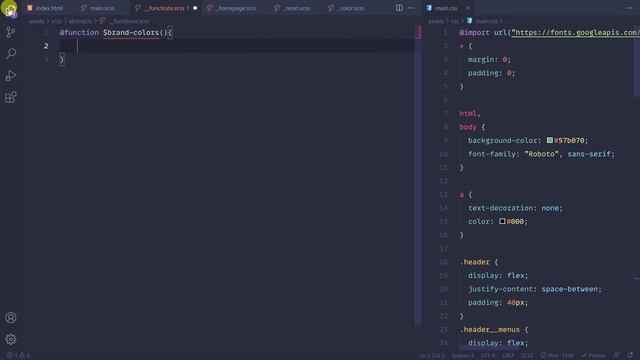Click 'scss' folder in the left breadcrumb
The image size is (640, 360).
[x=56, y=21]
